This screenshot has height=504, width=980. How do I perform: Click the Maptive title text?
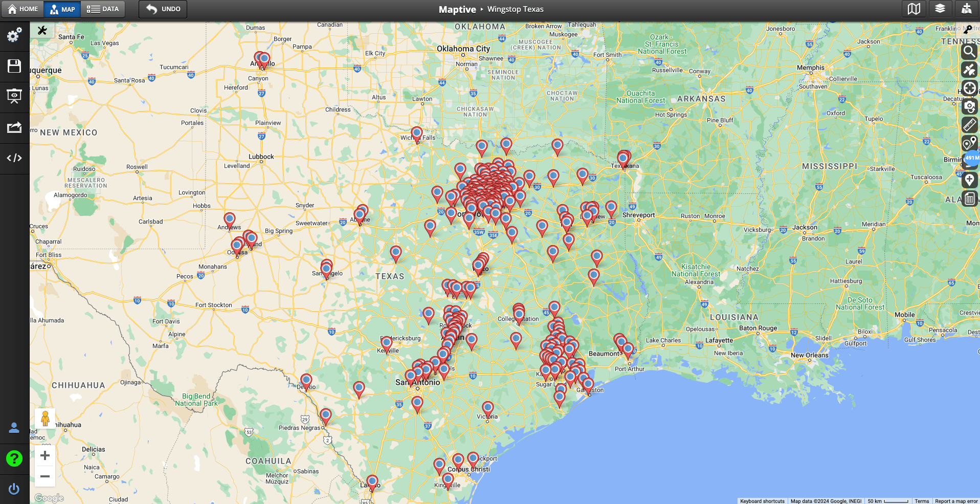(x=457, y=9)
